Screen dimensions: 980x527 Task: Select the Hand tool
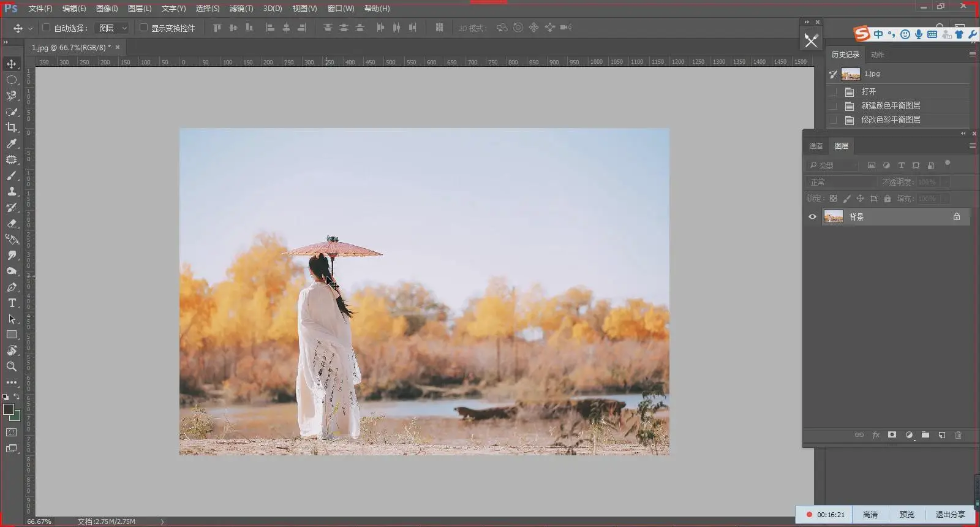coord(12,351)
